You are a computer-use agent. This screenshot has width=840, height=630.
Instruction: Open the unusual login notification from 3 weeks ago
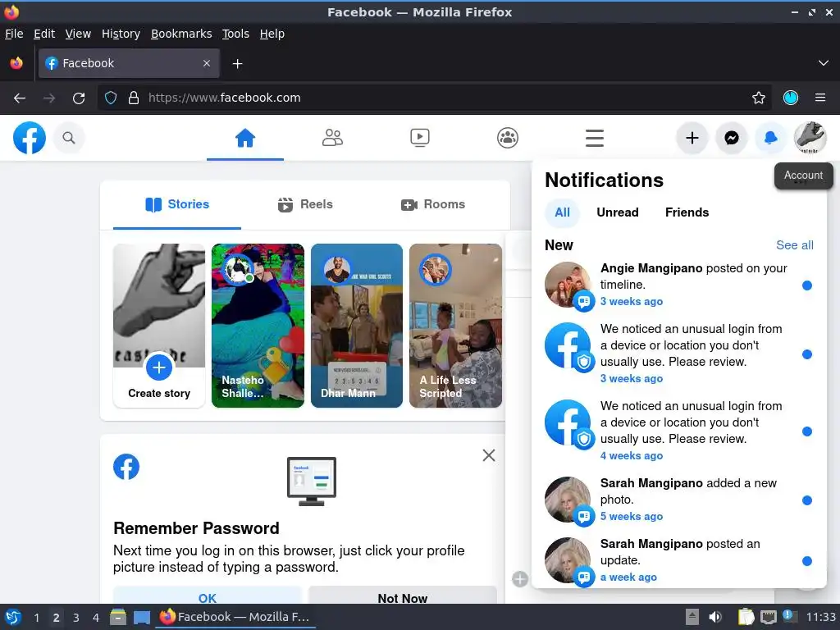pyautogui.click(x=678, y=354)
